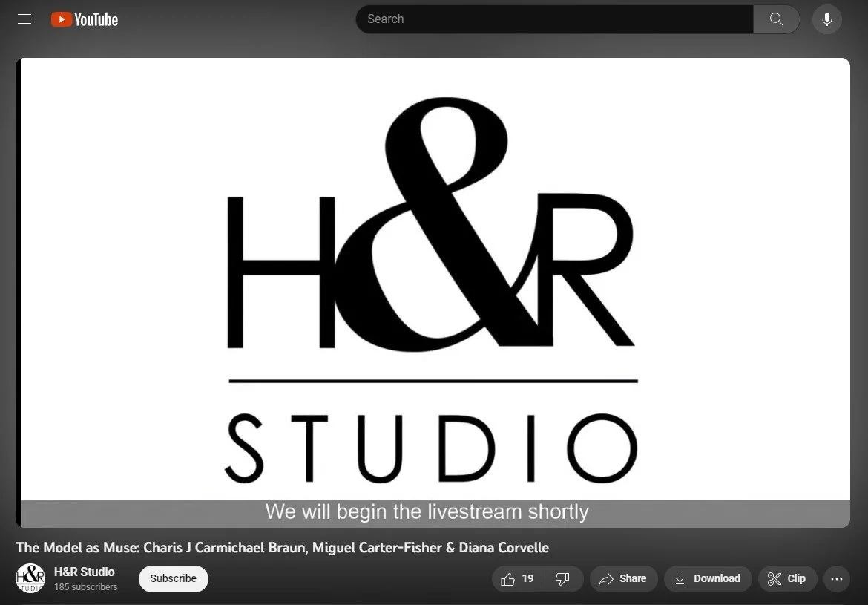This screenshot has height=605, width=868.
Task: Create a Clip of the video
Action: point(787,579)
